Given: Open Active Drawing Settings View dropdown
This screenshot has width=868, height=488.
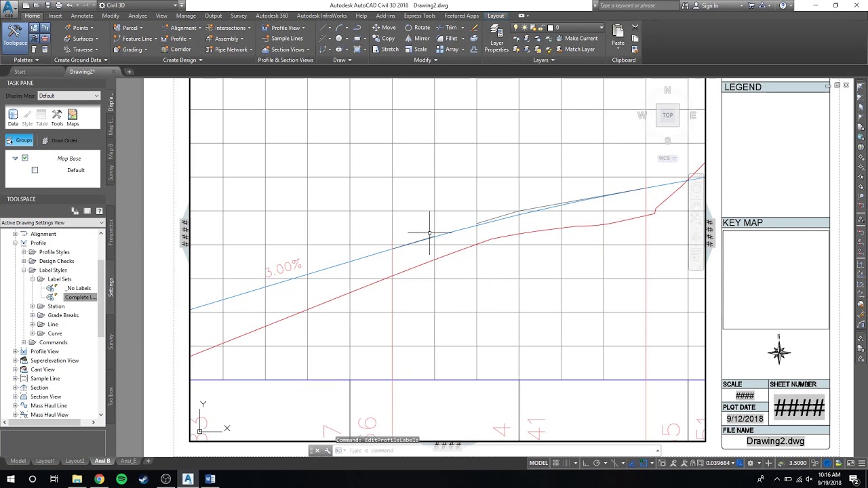Looking at the screenshot, I should point(53,223).
